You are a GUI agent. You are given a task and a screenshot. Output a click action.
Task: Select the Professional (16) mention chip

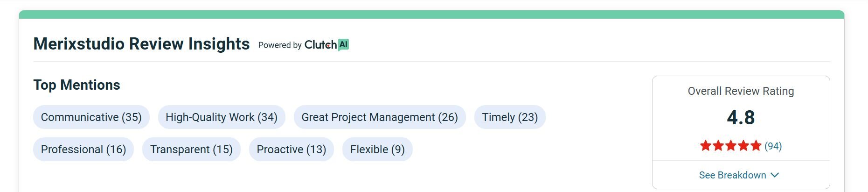click(x=83, y=149)
